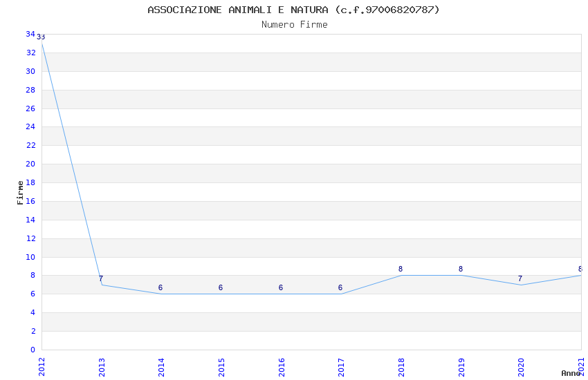Click the 6 data label at 2014
This screenshot has height=380, width=588.
coord(160,287)
